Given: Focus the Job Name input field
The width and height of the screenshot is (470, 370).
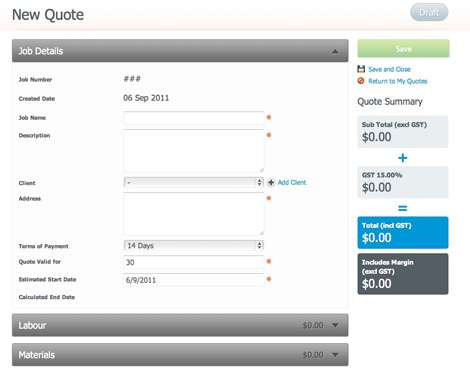Looking at the screenshot, I should [x=194, y=118].
